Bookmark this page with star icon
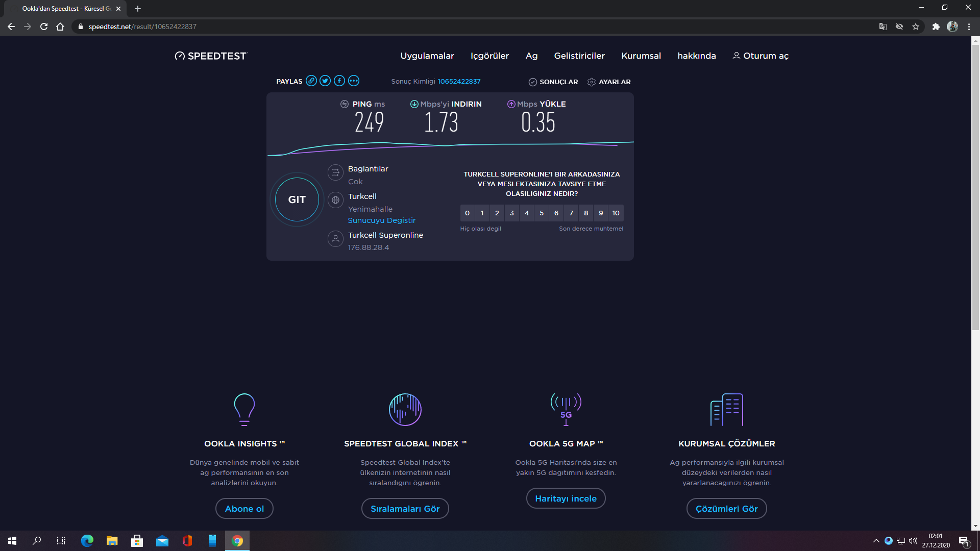This screenshot has width=980, height=551. pyautogui.click(x=916, y=27)
